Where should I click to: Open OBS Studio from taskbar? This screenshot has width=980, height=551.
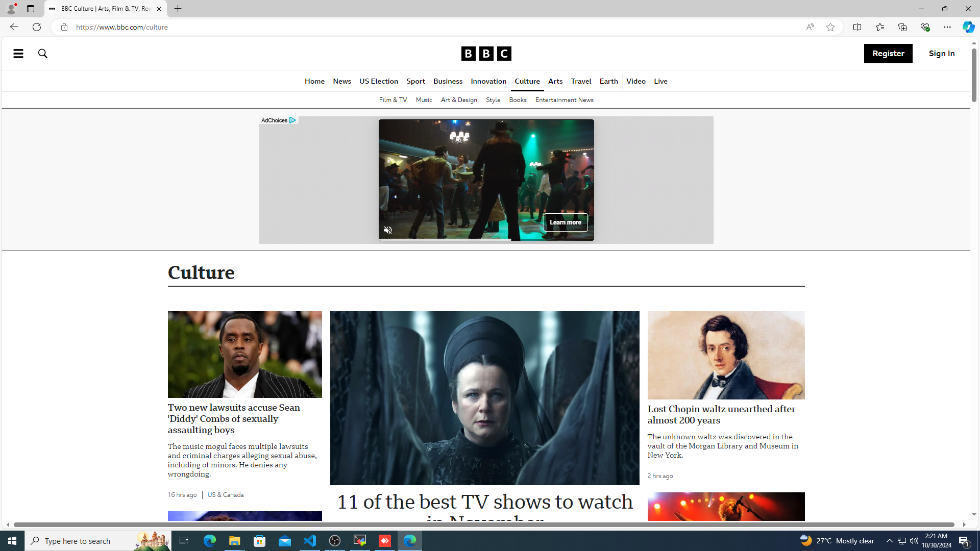[335, 541]
